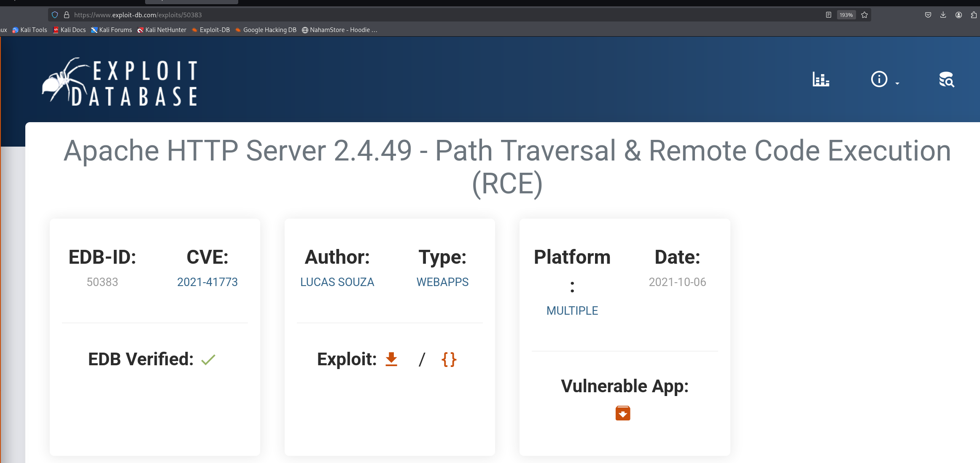
Task: Download the vulnerable app archive icon
Action: tap(623, 413)
